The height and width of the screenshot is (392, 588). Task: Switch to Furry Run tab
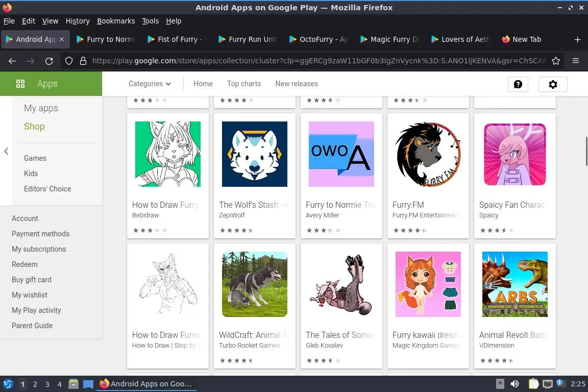coord(248,39)
